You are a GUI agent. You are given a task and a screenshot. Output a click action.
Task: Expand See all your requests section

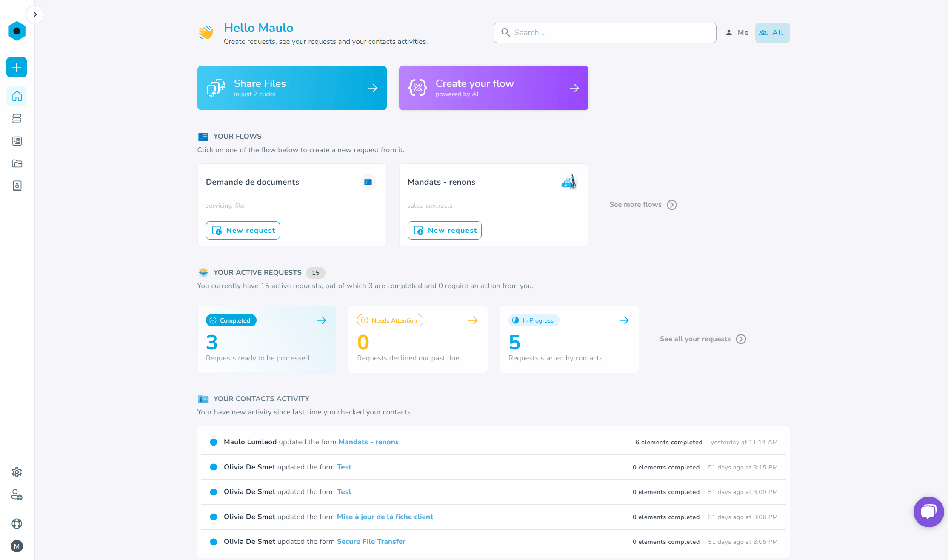tap(702, 339)
